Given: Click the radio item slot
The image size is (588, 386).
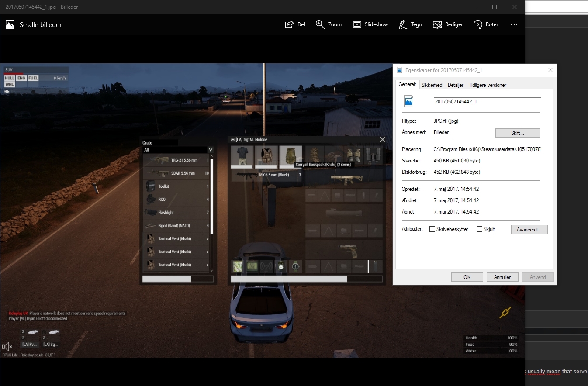Looking at the screenshot, I should coord(266,266).
